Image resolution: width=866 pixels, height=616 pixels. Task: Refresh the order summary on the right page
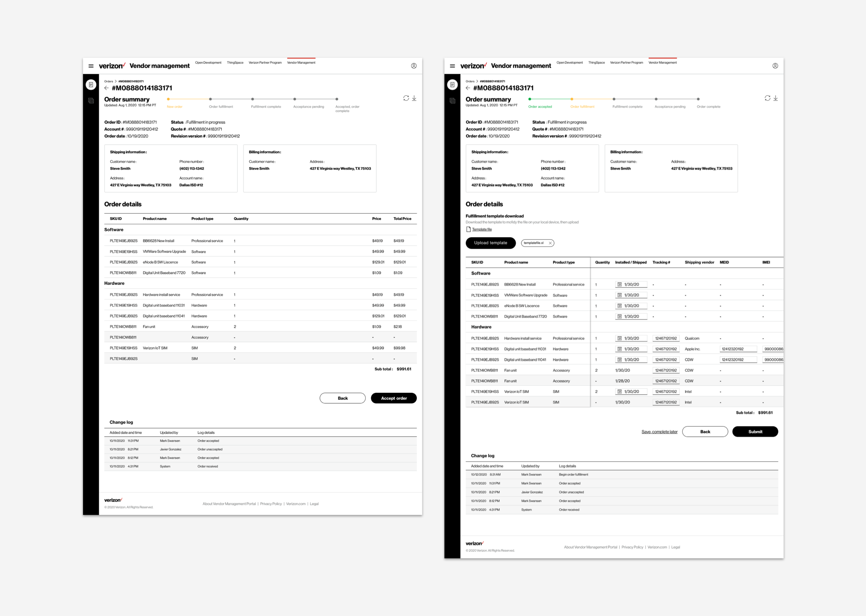tap(767, 98)
